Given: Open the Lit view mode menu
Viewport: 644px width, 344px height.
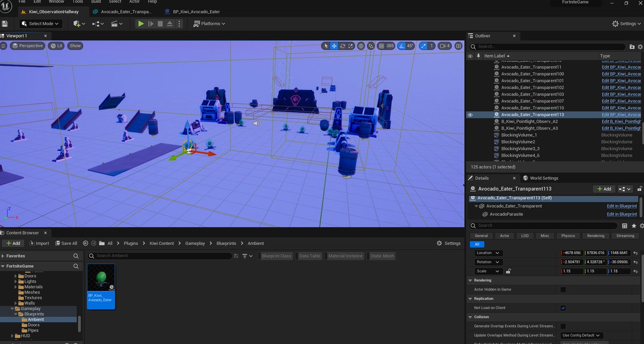Looking at the screenshot, I should pos(56,46).
